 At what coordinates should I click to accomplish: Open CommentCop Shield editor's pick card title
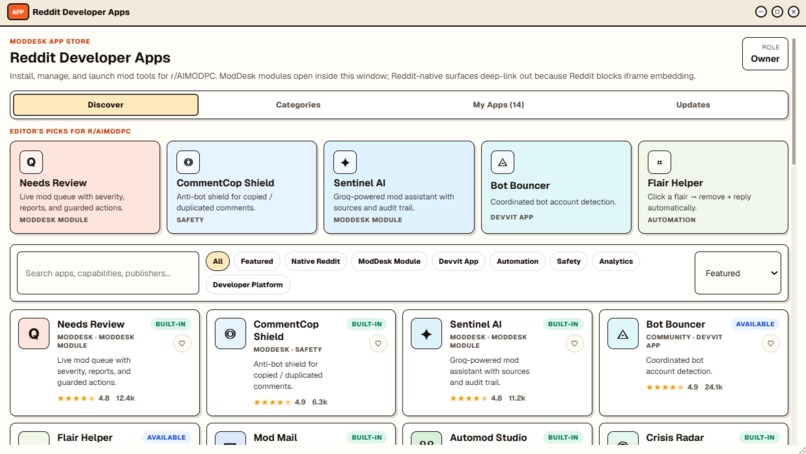[225, 183]
